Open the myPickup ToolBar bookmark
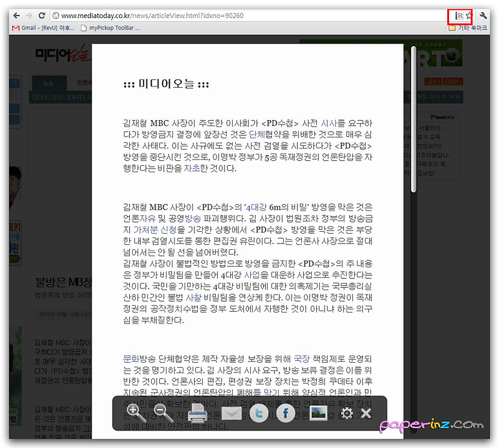This screenshot has height=448, width=499. [x=110, y=28]
